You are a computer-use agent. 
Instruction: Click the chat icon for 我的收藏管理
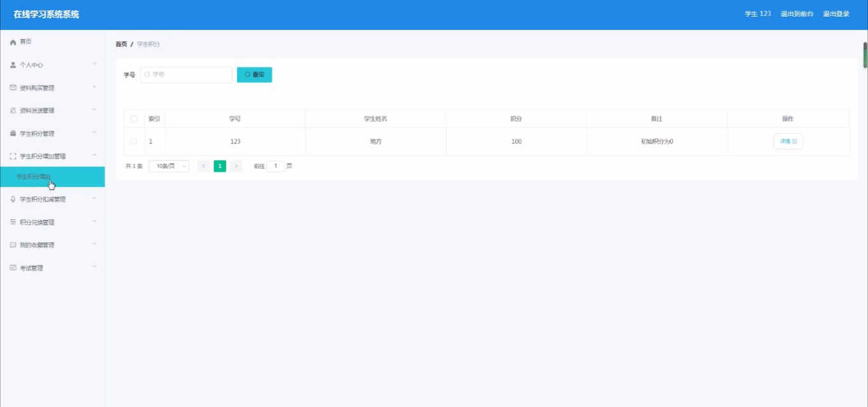pos(13,245)
